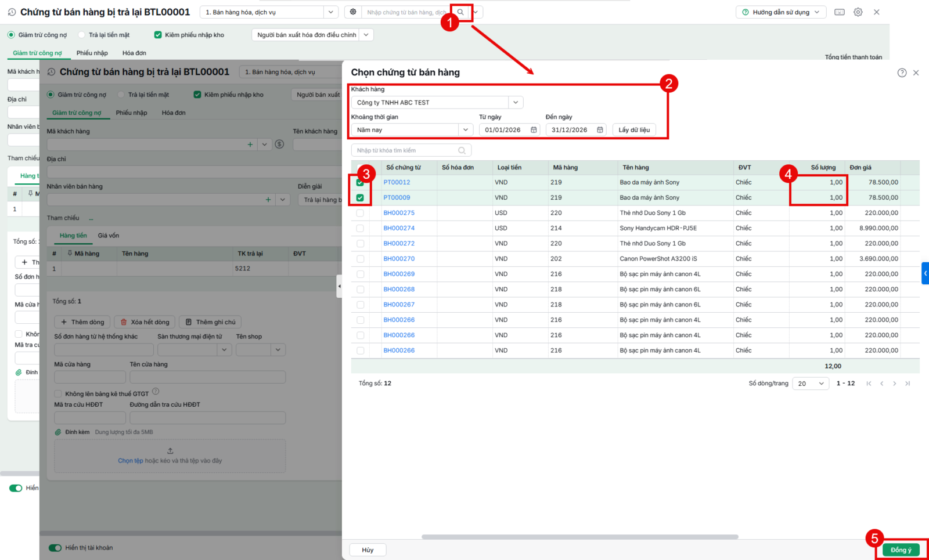Click the help question mark in the Chọn chứng từ bán hàng dialog

[902, 73]
